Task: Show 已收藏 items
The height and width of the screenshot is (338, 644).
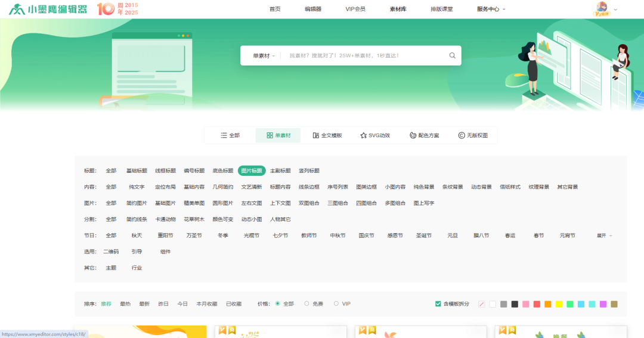Action: point(234,304)
